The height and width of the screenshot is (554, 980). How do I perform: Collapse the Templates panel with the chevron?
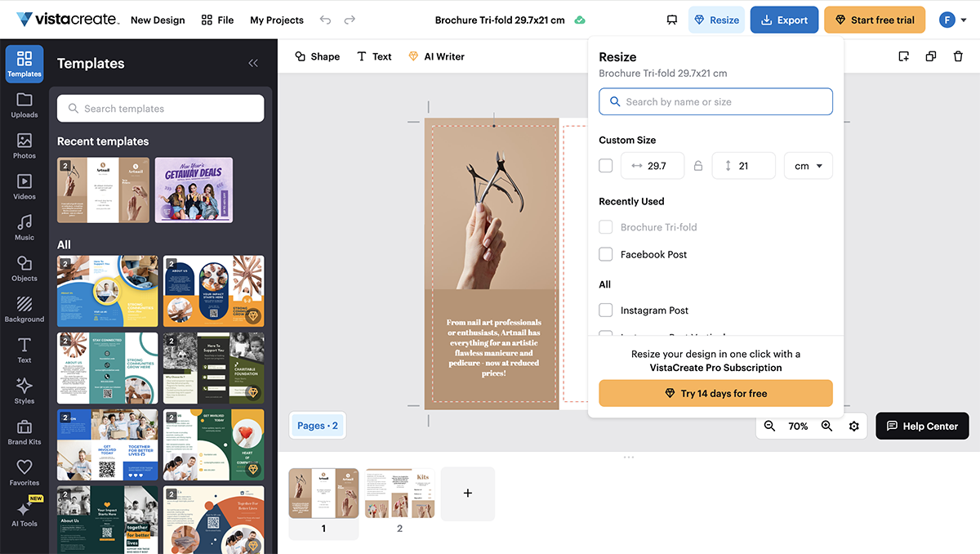pyautogui.click(x=252, y=62)
